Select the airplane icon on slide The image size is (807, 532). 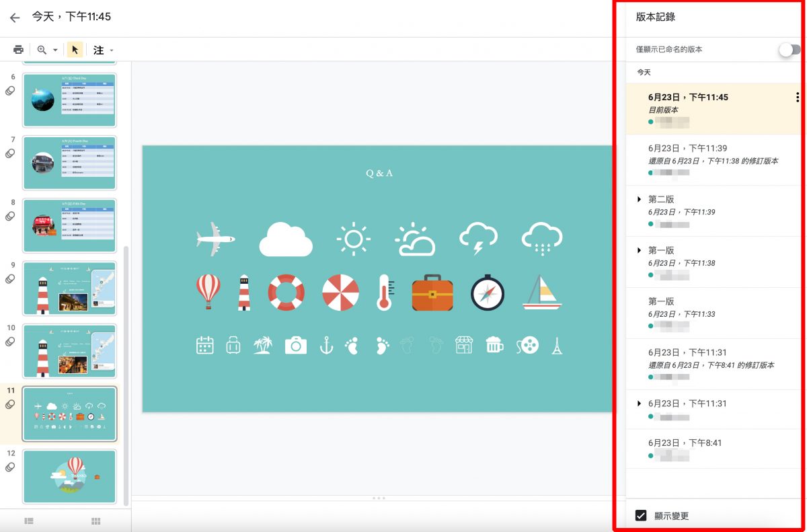click(216, 239)
